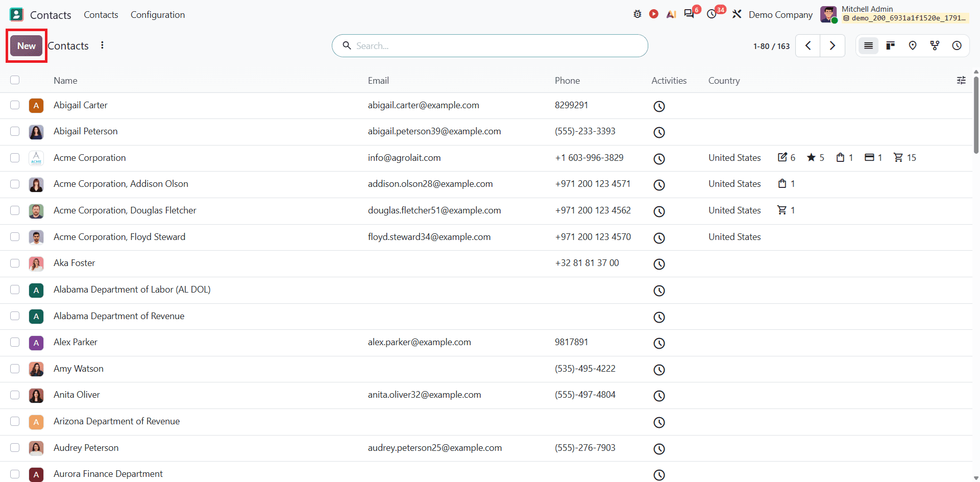The width and height of the screenshot is (980, 482).
Task: Go to the previous page of contacts
Action: 808,46
